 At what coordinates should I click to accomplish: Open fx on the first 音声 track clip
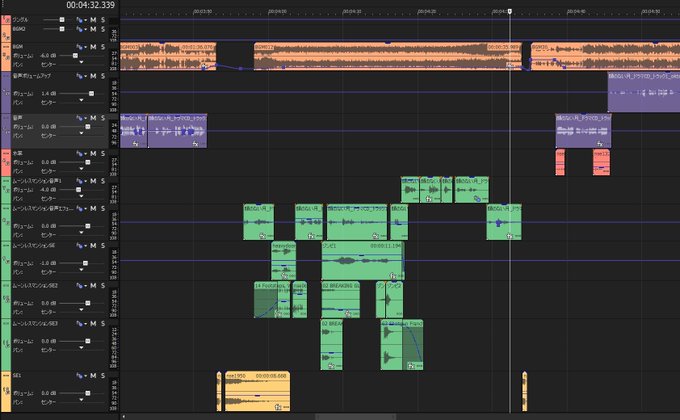[x=135, y=143]
